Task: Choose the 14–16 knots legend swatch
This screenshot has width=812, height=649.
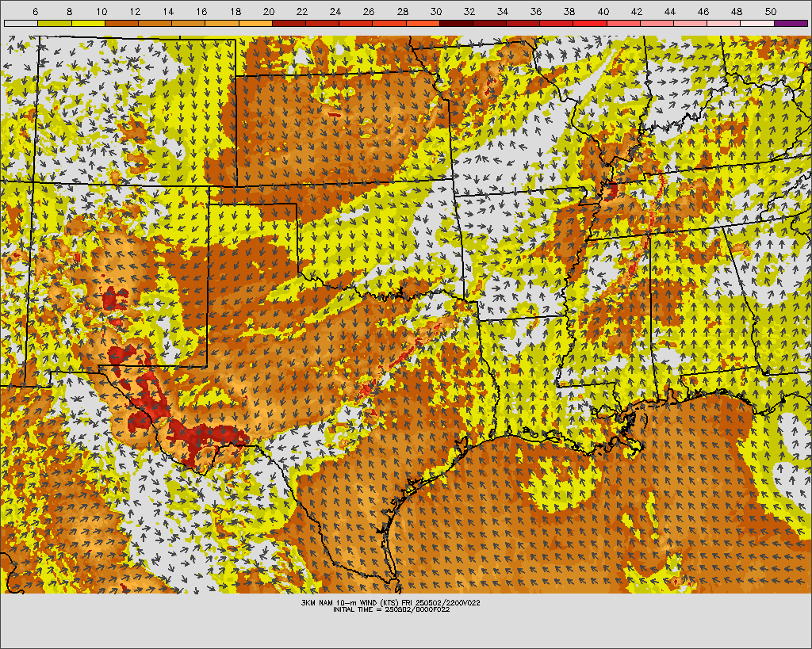Action: click(x=189, y=23)
